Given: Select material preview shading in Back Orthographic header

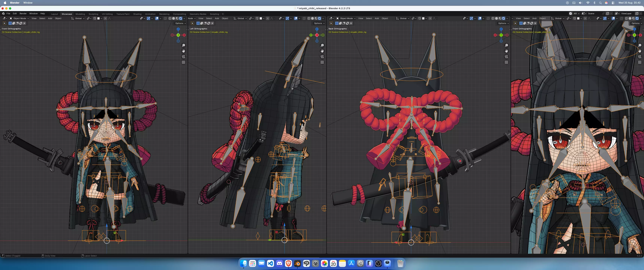Looking at the screenshot, I should point(500,18).
